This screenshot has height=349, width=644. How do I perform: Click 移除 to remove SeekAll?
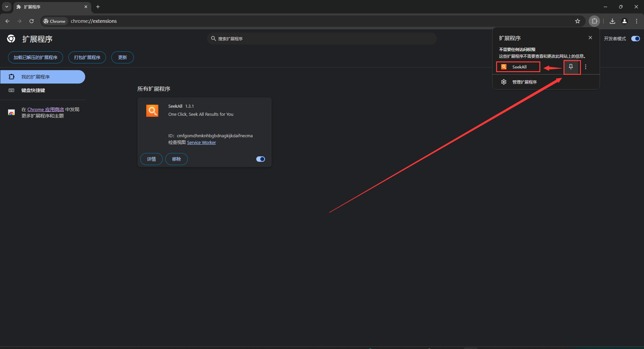tap(176, 159)
